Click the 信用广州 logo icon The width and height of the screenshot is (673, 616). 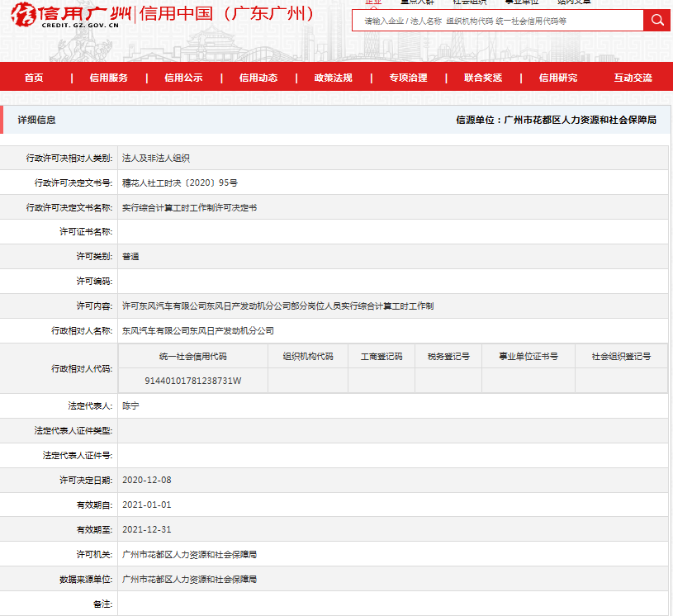[x=24, y=14]
